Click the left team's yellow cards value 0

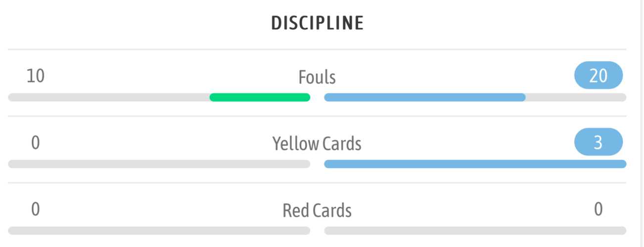(x=36, y=143)
